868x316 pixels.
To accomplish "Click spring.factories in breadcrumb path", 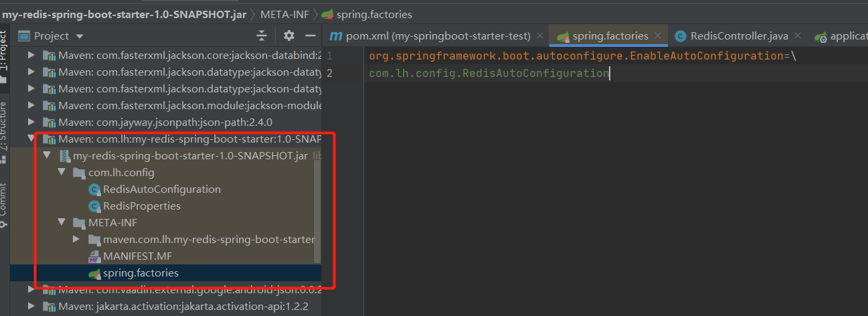I will click(374, 14).
